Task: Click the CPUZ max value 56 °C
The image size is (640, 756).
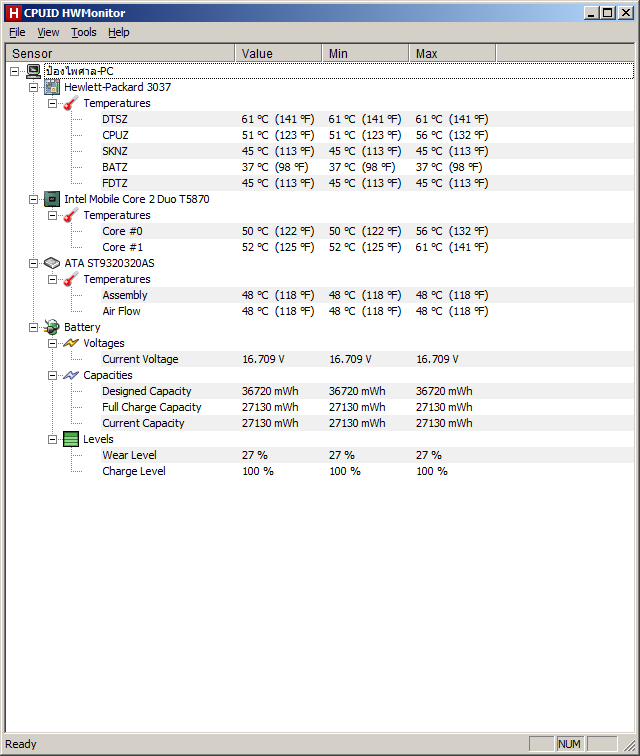Action: [x=452, y=135]
